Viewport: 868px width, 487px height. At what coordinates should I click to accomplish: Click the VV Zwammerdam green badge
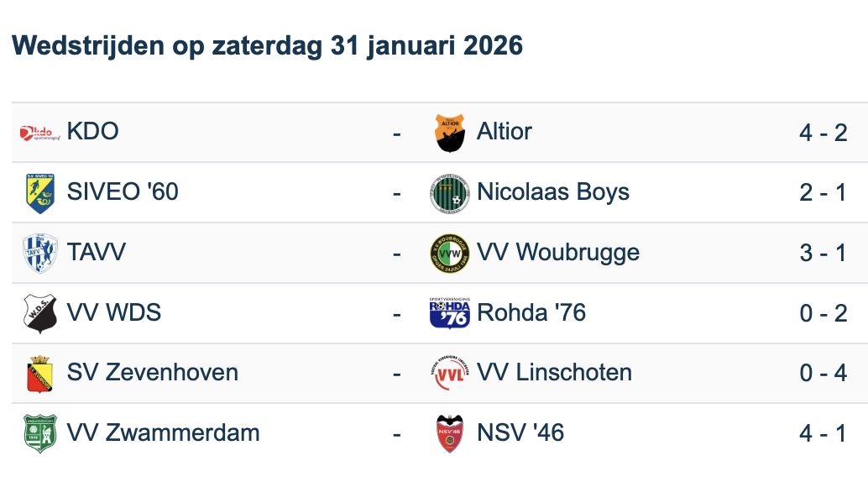(x=40, y=434)
